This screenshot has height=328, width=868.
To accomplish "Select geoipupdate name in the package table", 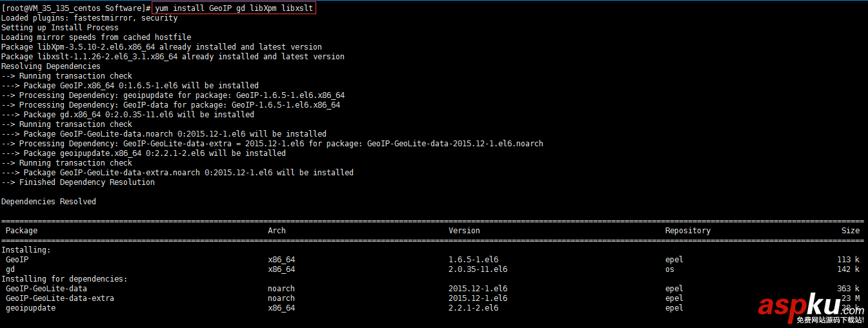I will [x=30, y=308].
